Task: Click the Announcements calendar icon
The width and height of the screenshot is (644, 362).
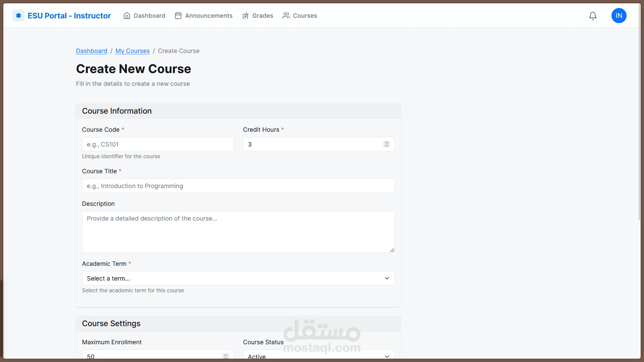Action: [178, 16]
